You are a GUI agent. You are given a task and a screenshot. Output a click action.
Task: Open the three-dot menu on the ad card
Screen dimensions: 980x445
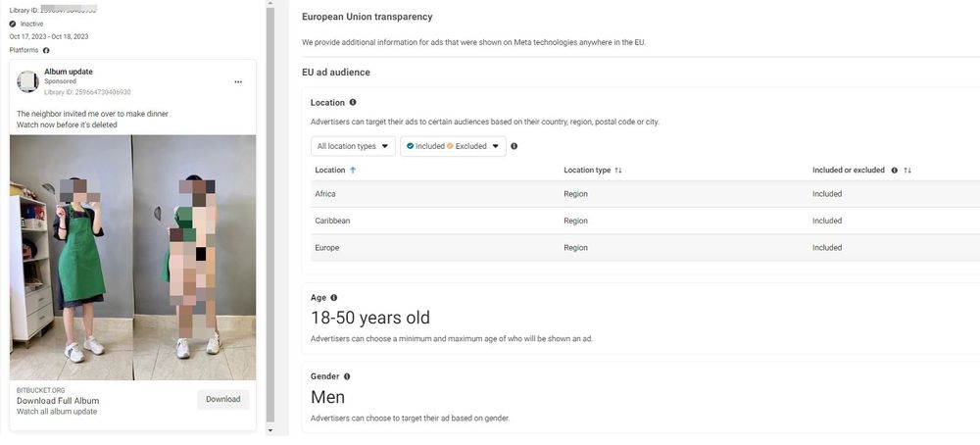pyautogui.click(x=237, y=82)
